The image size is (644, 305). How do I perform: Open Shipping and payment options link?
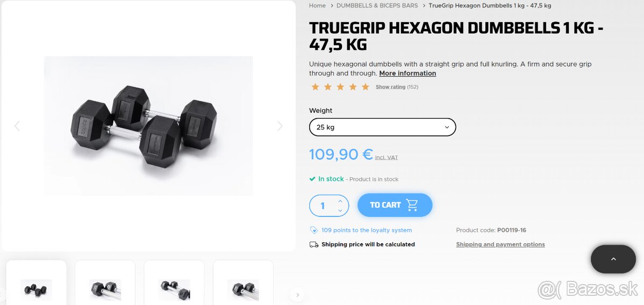tap(500, 244)
